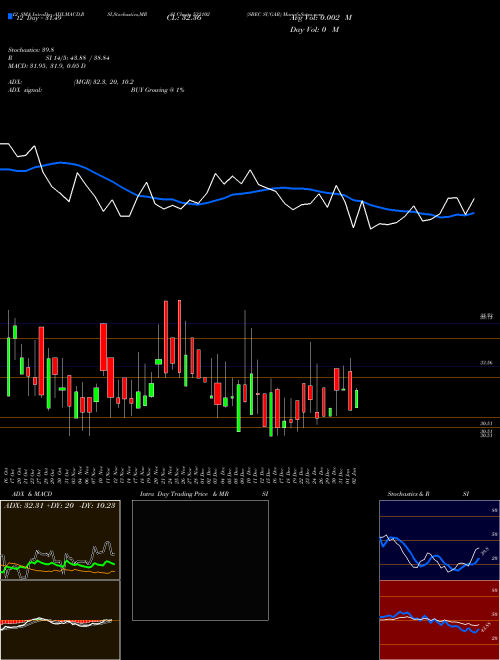Click the 'Stochastics & R' panel title
The width and height of the screenshot is (500, 660).
[408, 494]
